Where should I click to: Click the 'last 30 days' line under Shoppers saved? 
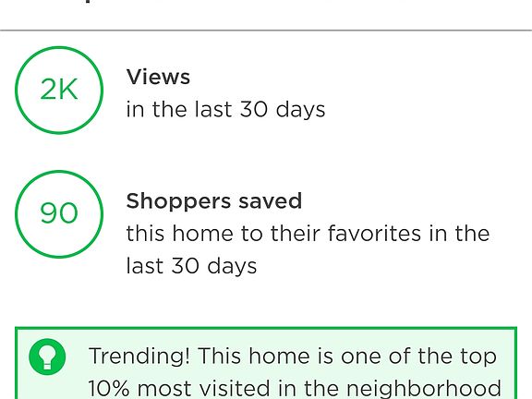[191, 266]
